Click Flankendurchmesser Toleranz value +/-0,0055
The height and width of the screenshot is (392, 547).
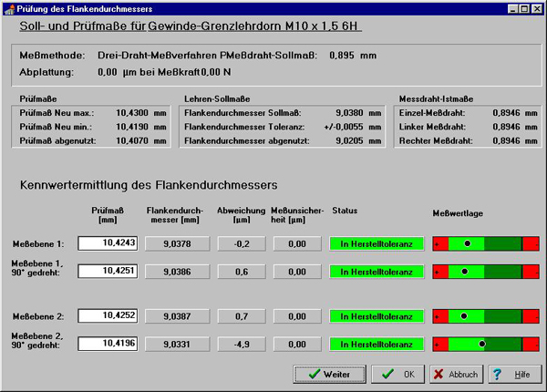pos(344,127)
